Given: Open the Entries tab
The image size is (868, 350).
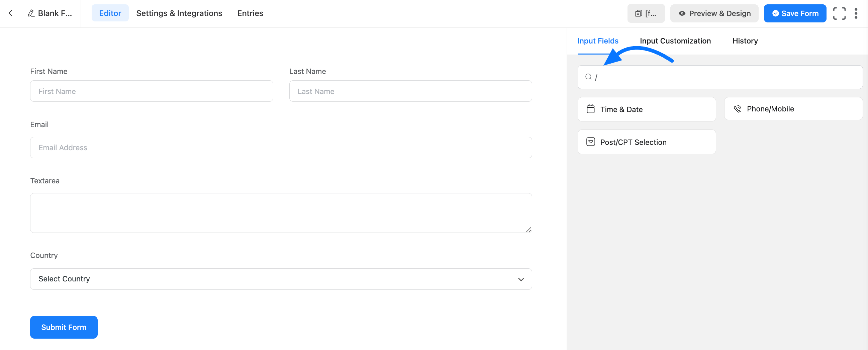Looking at the screenshot, I should (250, 13).
